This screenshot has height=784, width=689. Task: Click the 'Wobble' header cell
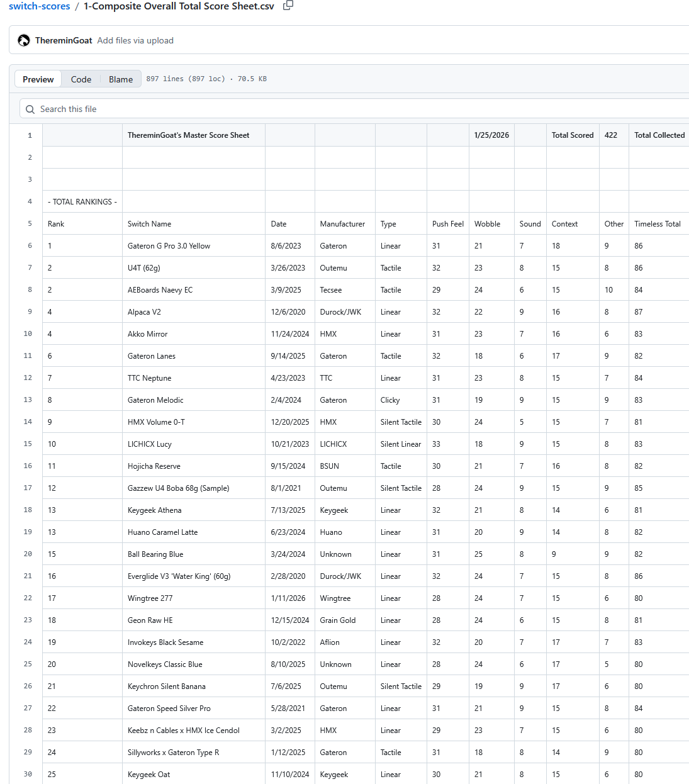491,223
